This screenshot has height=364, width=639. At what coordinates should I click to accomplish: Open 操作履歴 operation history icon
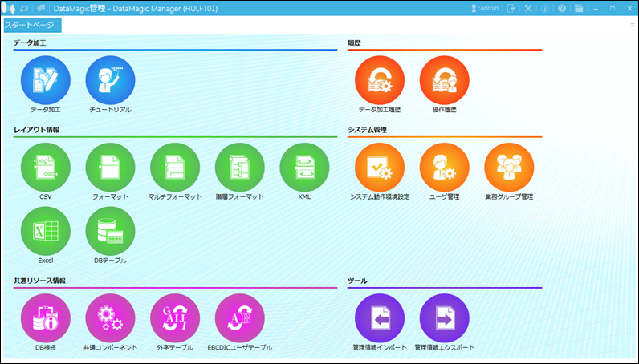coord(444,80)
